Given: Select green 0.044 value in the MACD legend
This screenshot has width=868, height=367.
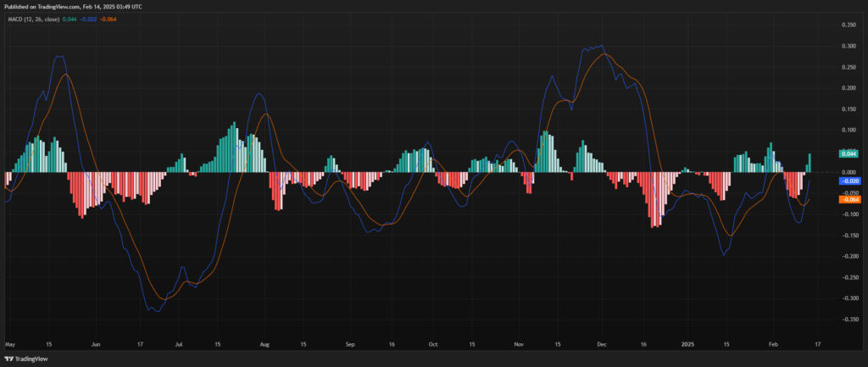Looking at the screenshot, I should coord(70,19).
